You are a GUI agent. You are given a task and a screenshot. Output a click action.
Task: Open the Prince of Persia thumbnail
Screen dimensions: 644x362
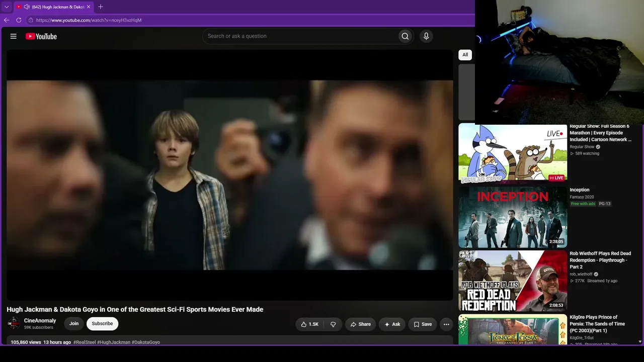coord(513,330)
